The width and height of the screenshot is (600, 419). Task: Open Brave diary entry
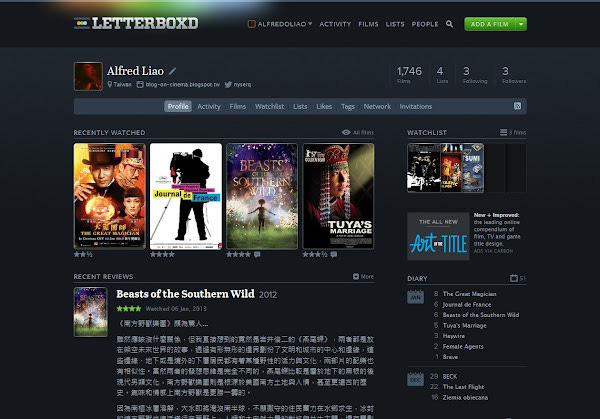(450, 357)
